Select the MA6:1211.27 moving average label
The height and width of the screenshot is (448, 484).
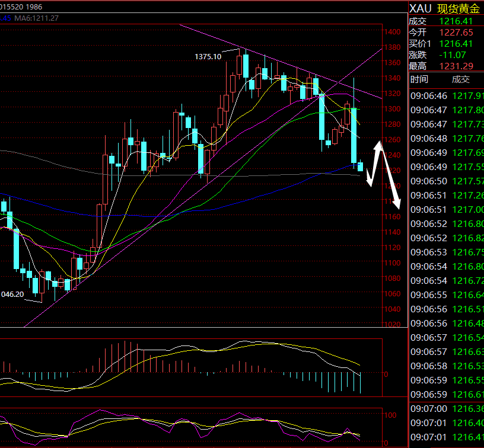pos(36,18)
